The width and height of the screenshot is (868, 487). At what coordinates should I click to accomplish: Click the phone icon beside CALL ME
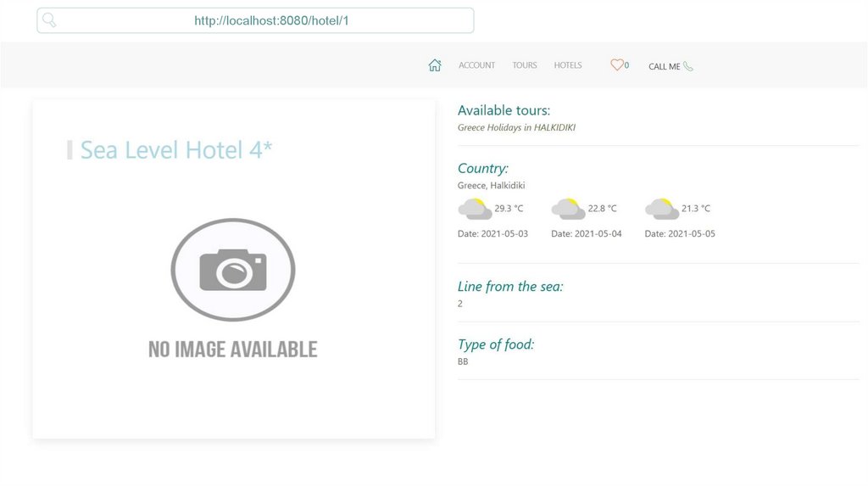click(688, 66)
